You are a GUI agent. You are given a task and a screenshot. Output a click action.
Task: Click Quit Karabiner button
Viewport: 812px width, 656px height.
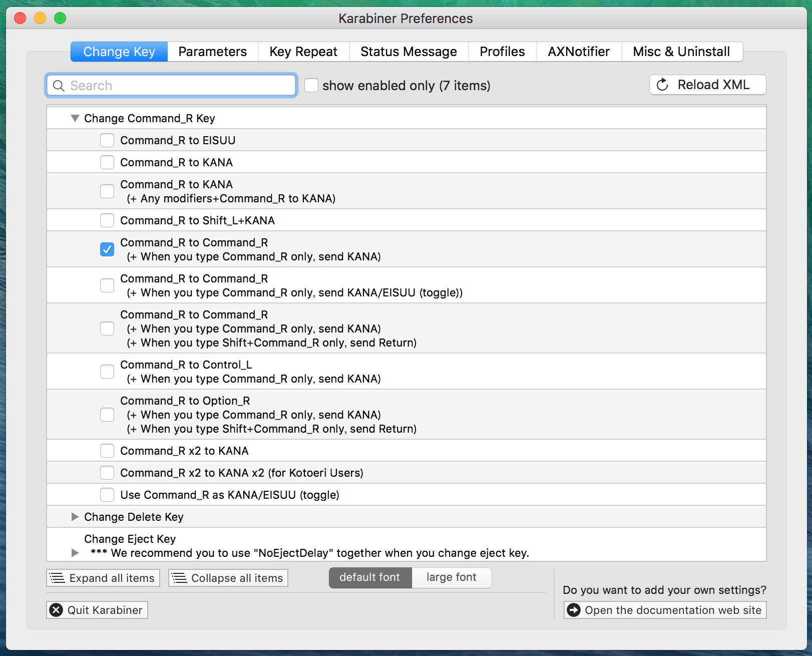click(97, 610)
